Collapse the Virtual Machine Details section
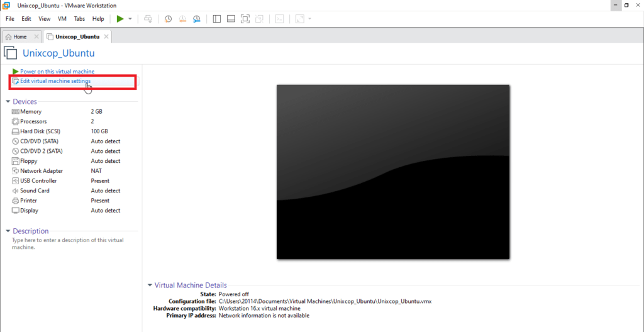 coord(150,285)
